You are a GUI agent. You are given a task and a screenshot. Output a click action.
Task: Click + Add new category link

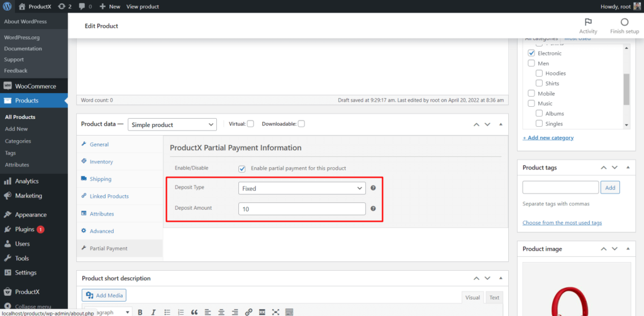[x=548, y=138]
